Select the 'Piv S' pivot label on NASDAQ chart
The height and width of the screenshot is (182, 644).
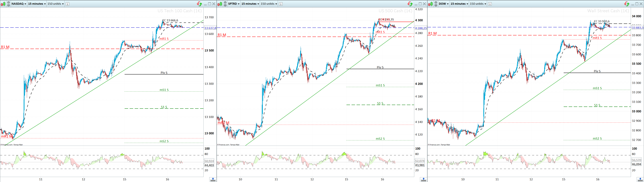coord(164,73)
